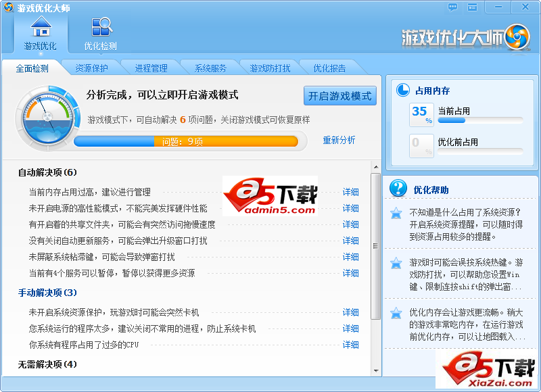Expand the 手动解决项(3) section header
Image resolution: width=541 pixels, height=392 pixels.
coord(47,293)
